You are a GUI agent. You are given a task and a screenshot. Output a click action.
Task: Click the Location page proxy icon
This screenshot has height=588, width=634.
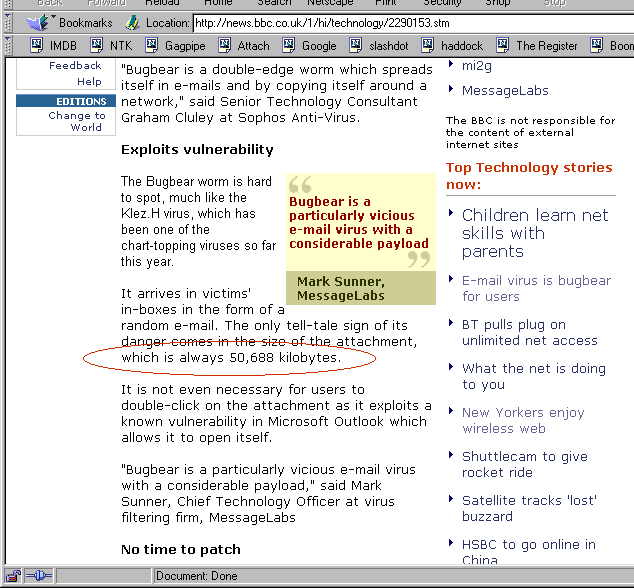(132, 23)
